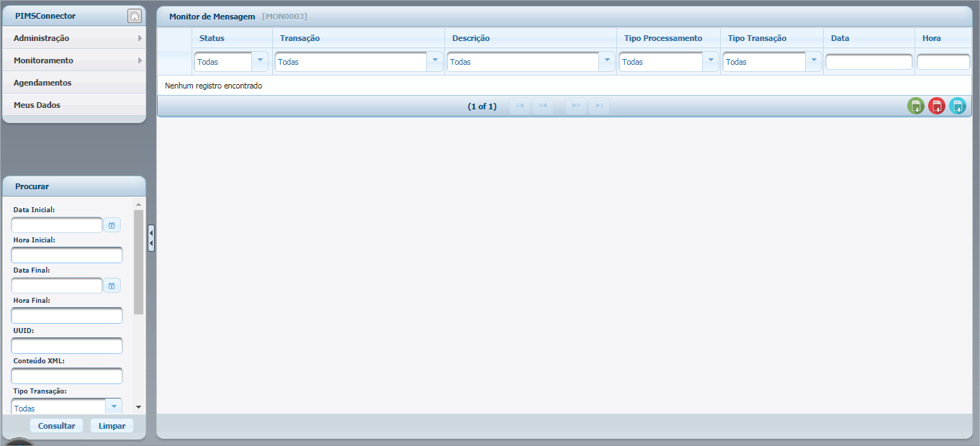Click the "(1 of 1)" page indicator

[482, 106]
